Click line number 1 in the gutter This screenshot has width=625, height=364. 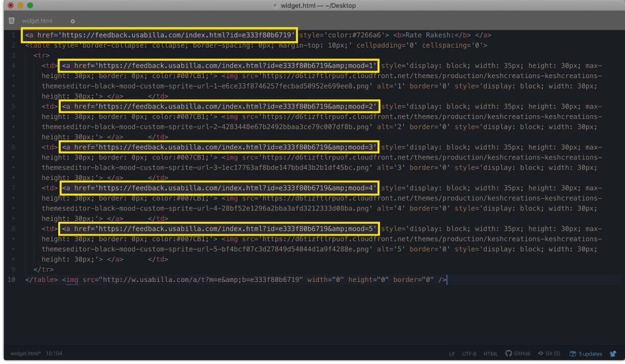[x=13, y=35]
